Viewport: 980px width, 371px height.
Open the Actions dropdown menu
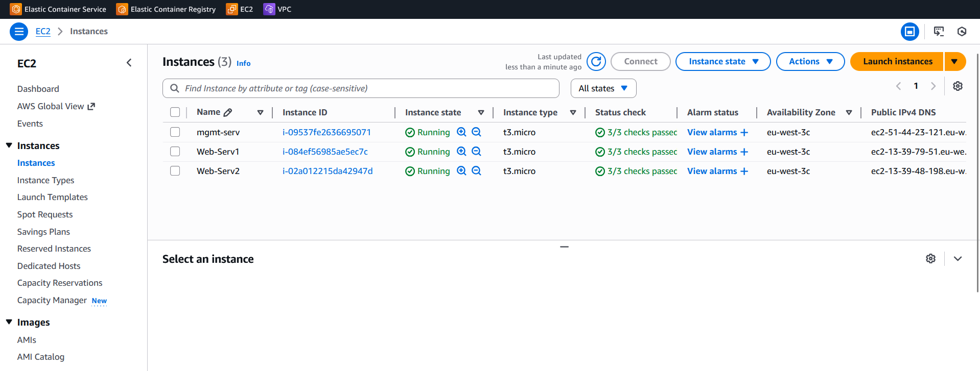810,62
